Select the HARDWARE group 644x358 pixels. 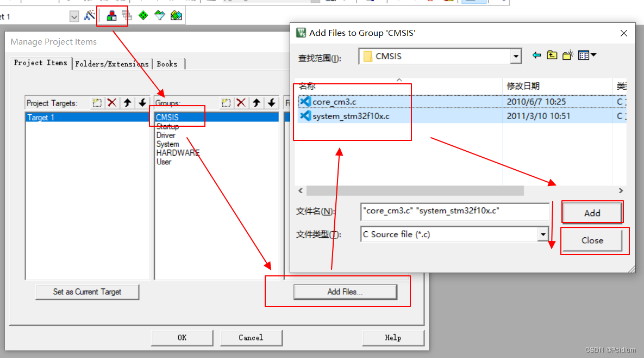tap(178, 153)
